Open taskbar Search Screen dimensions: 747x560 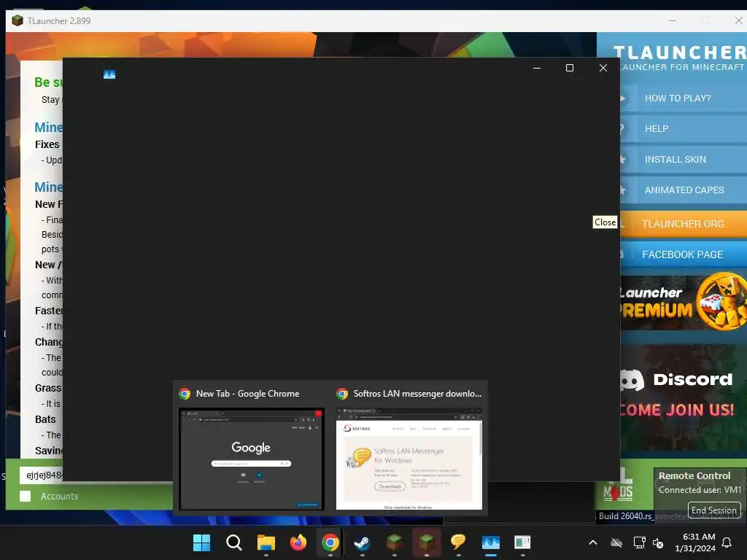click(x=233, y=542)
